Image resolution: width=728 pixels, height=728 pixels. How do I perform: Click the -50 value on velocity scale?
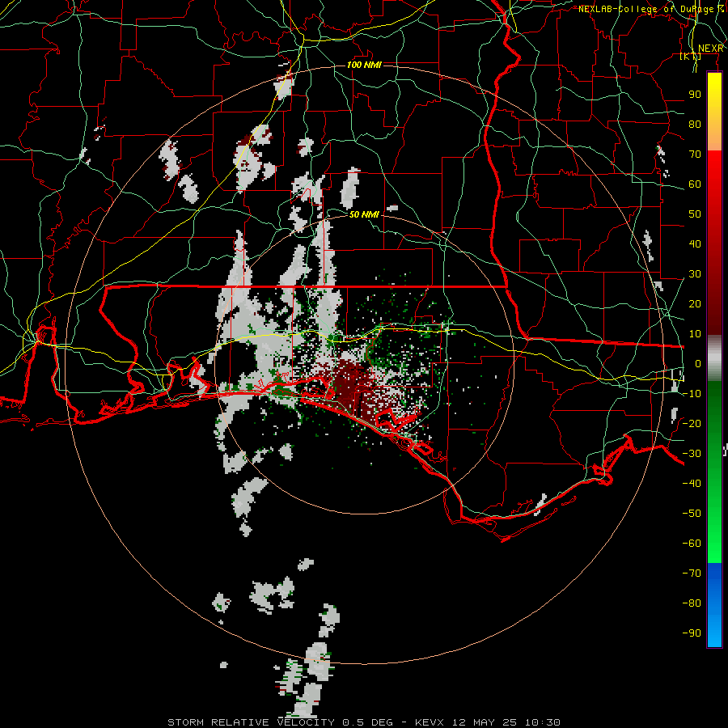click(692, 513)
